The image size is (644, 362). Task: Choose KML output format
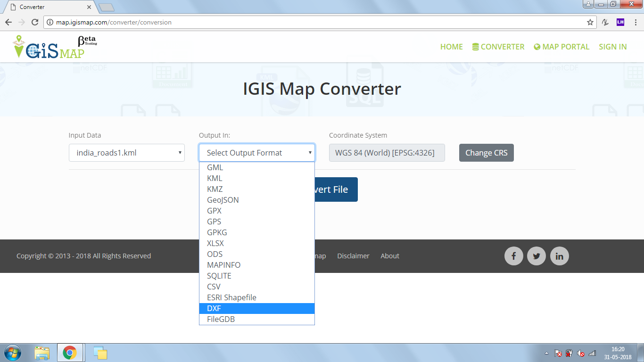(257, 178)
